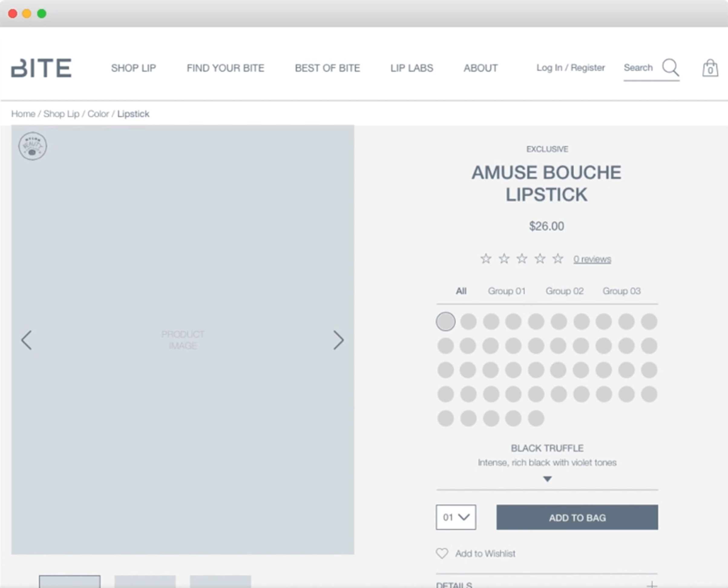
Task: Click the BITE logo
Action: click(x=41, y=68)
